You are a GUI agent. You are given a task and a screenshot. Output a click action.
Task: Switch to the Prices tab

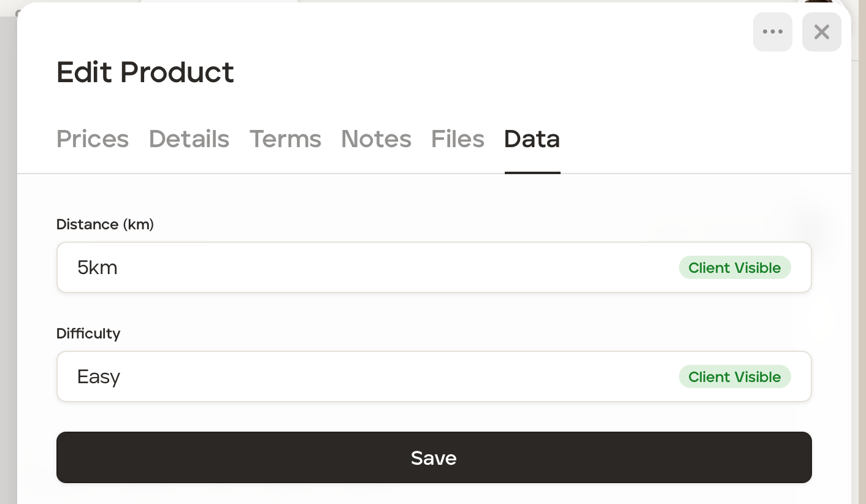(x=93, y=139)
